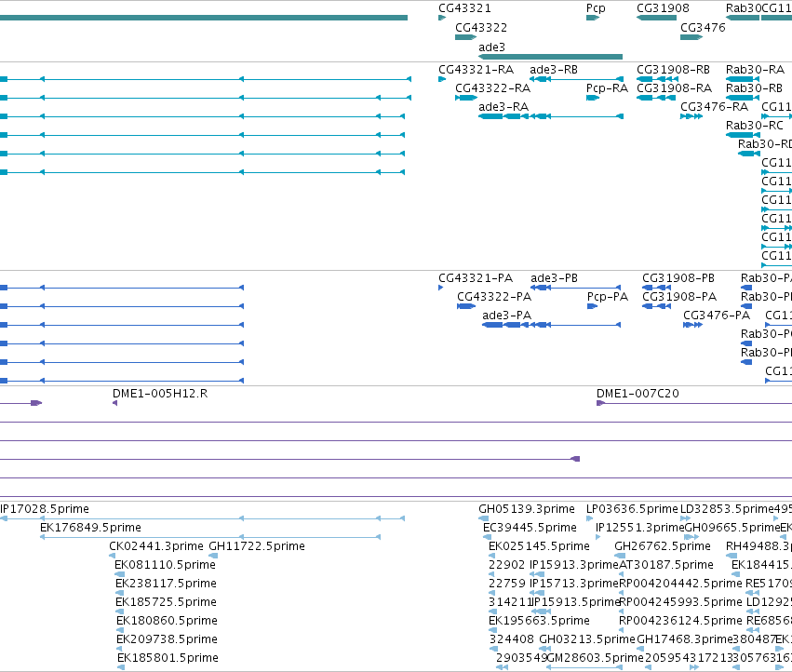Image resolution: width=792 pixels, height=672 pixels.
Task: Click the DME1-005H12.R BAC label
Action: click(160, 394)
